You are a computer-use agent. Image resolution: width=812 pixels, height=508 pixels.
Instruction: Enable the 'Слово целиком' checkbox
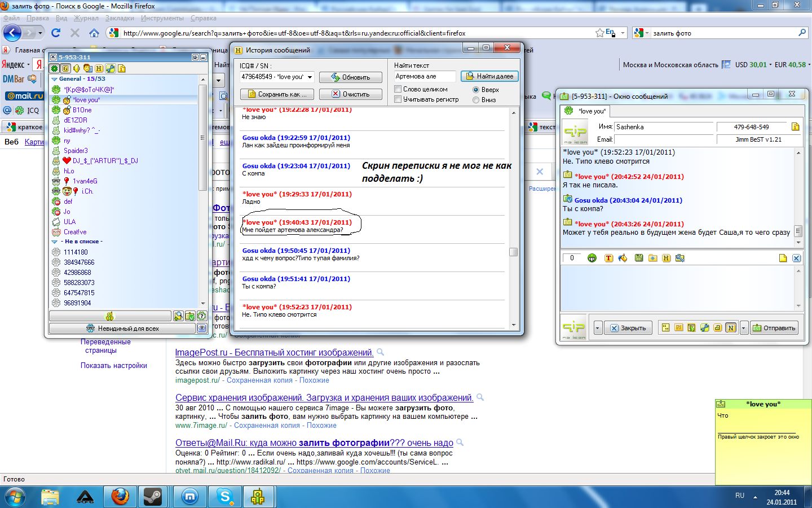(398, 89)
